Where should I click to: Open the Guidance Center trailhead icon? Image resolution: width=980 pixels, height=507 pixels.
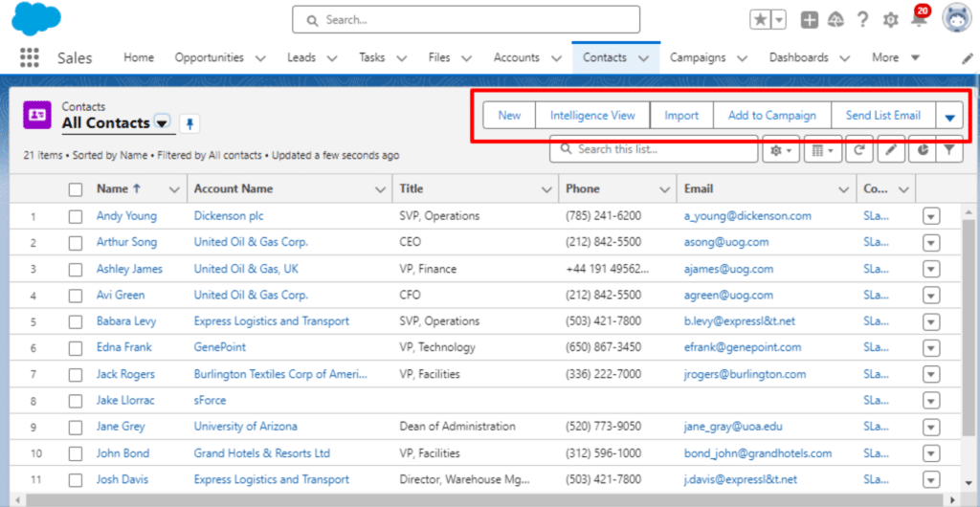[x=835, y=20]
